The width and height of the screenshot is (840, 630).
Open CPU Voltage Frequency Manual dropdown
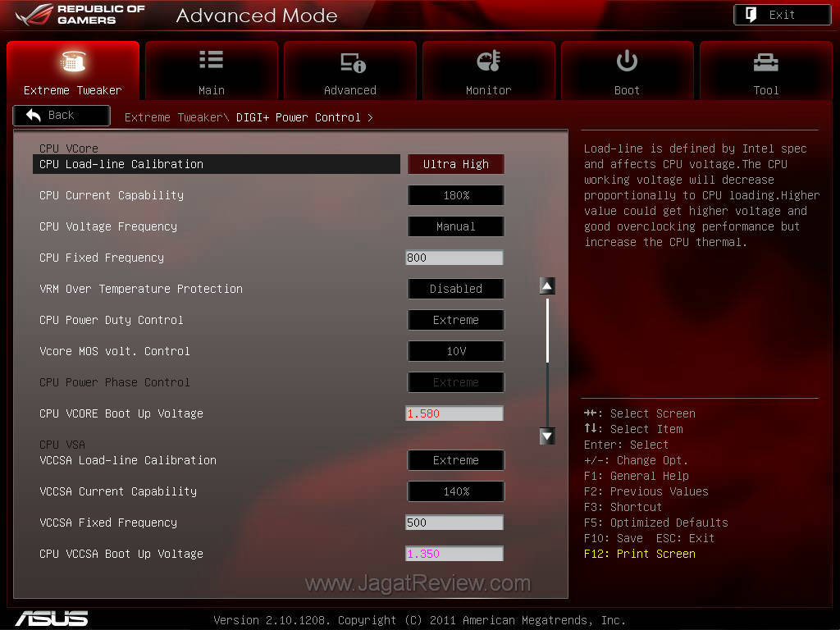pos(455,226)
